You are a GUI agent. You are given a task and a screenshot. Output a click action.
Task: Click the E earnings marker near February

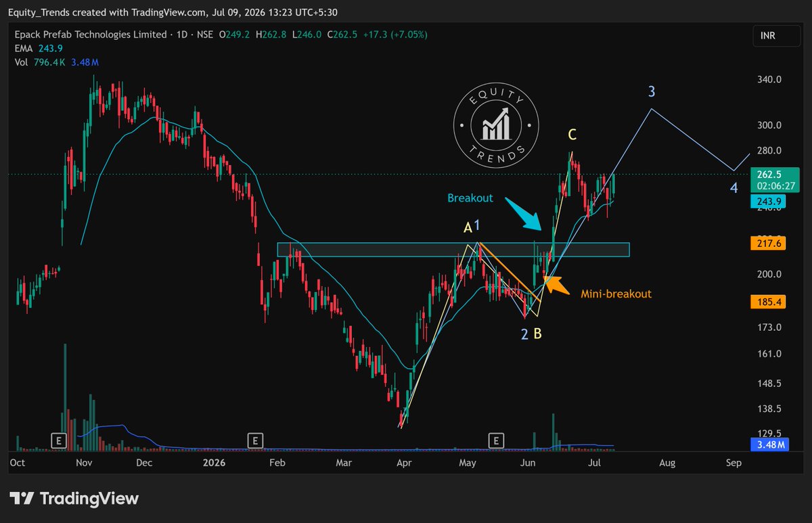pyautogui.click(x=254, y=441)
